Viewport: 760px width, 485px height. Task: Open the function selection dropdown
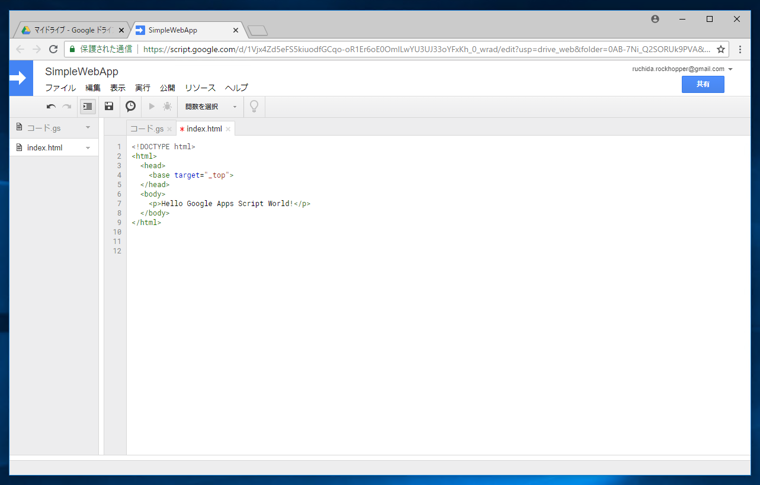(x=211, y=107)
